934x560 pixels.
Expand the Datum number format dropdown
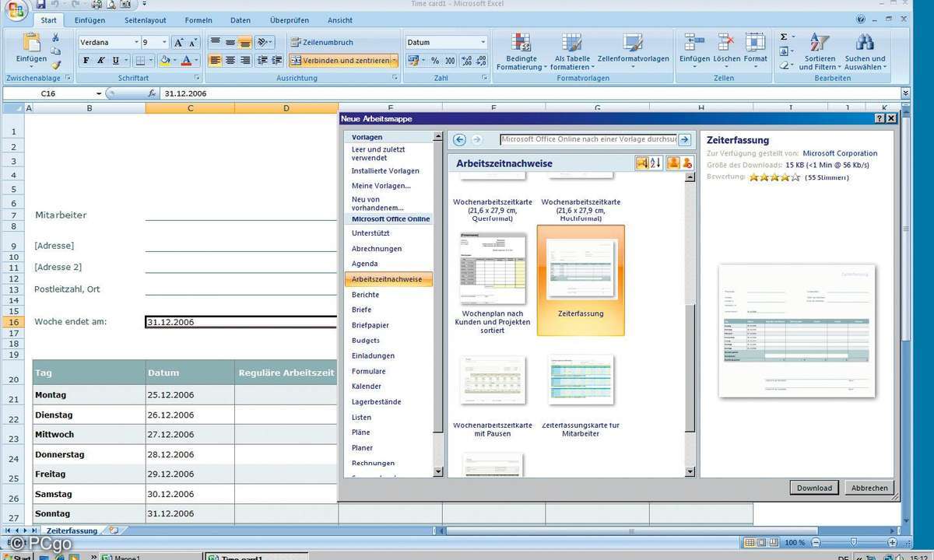[483, 42]
